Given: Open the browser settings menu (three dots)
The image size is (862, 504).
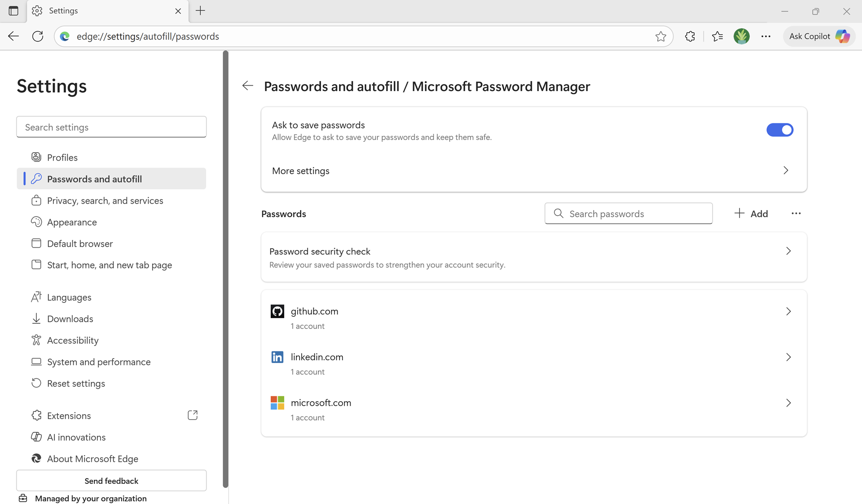Looking at the screenshot, I should [x=766, y=36].
